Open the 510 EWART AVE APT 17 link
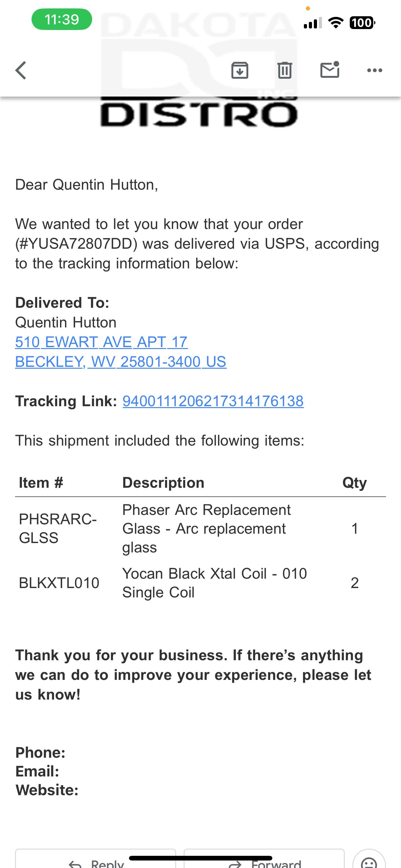401x868 pixels. pyautogui.click(x=101, y=342)
